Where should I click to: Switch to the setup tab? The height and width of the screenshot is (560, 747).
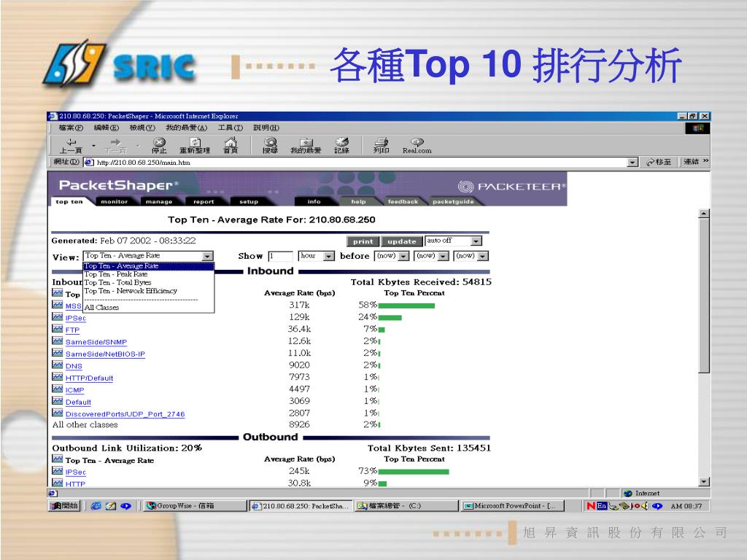coord(249,201)
